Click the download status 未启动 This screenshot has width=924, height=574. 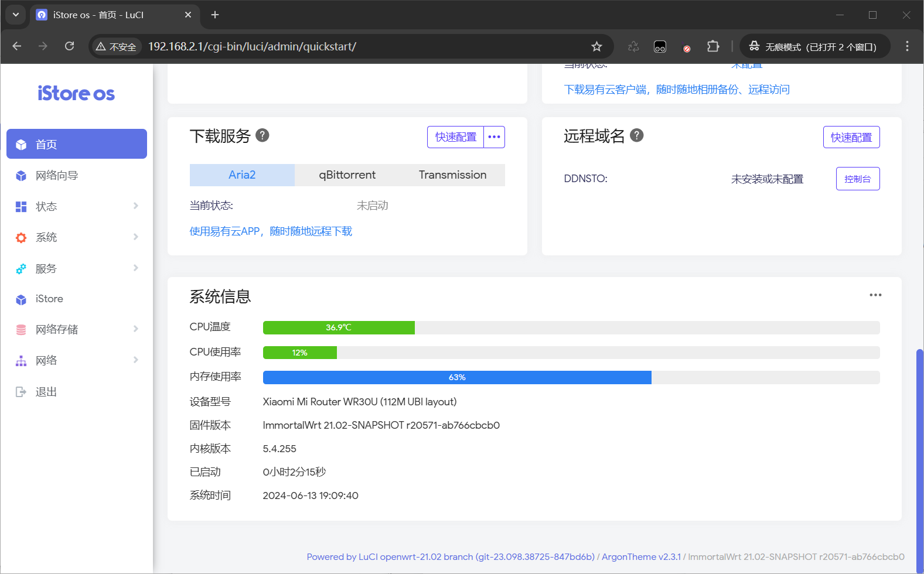[373, 206]
